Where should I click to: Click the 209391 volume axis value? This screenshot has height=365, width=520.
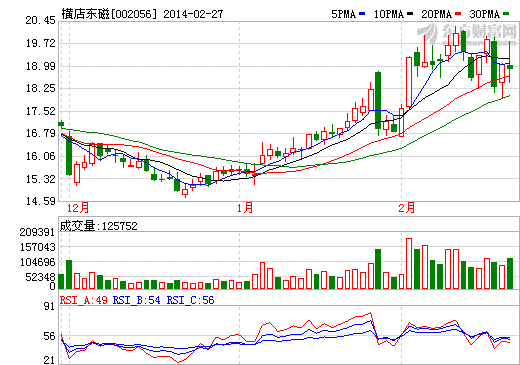pyautogui.click(x=37, y=232)
